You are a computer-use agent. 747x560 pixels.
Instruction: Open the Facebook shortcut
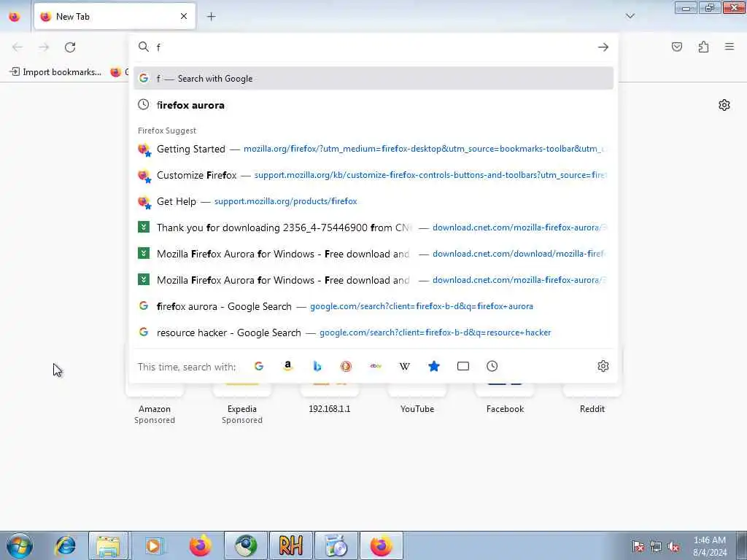point(505,400)
